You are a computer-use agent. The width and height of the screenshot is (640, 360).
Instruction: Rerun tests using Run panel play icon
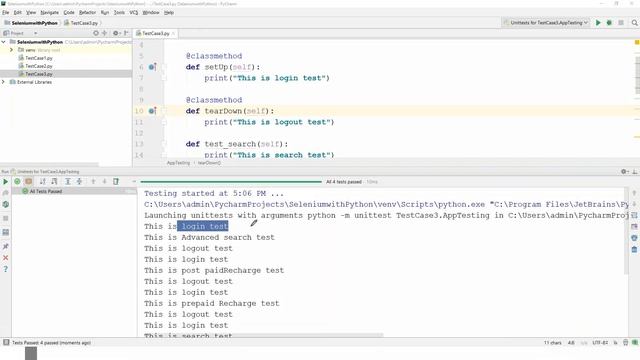5,182
